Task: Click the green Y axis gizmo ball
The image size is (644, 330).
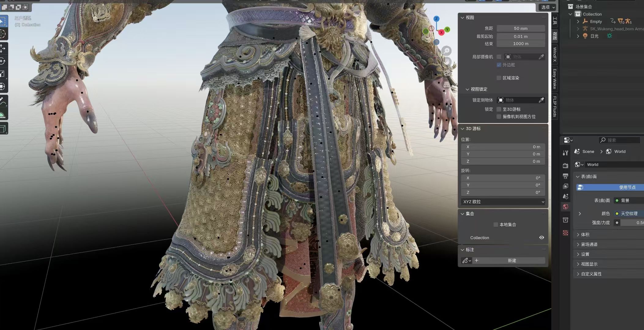Action: click(x=447, y=29)
